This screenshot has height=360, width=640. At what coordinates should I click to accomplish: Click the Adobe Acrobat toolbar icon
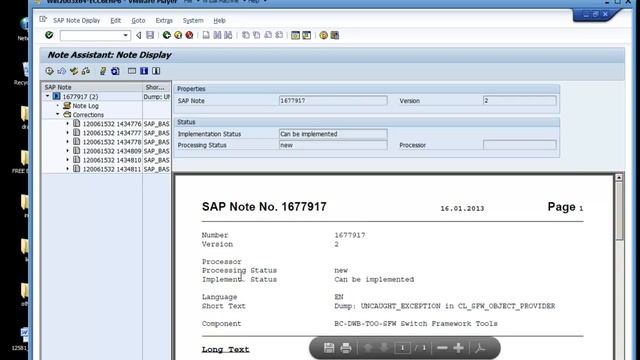[480, 348]
